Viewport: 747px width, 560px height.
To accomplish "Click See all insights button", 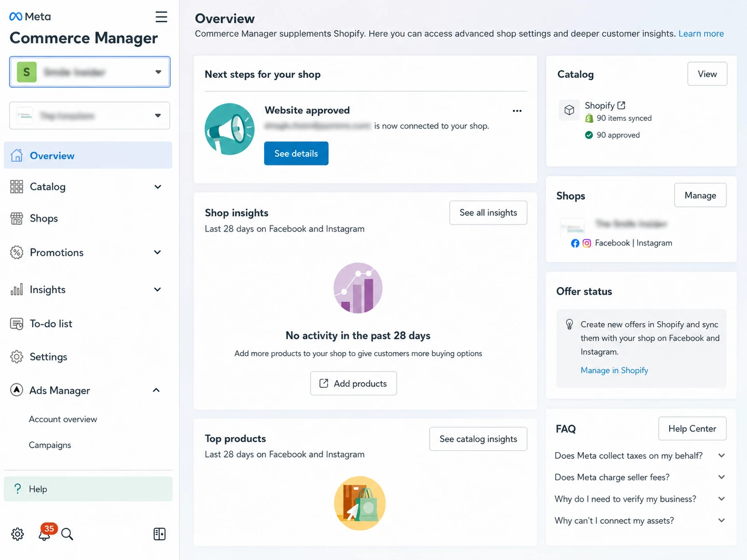I will [x=488, y=213].
